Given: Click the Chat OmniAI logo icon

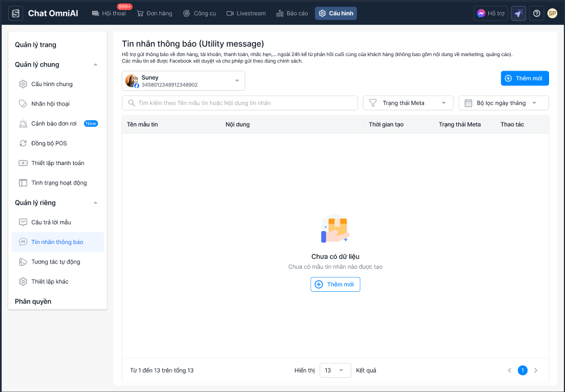Looking at the screenshot, I should coord(16,13).
